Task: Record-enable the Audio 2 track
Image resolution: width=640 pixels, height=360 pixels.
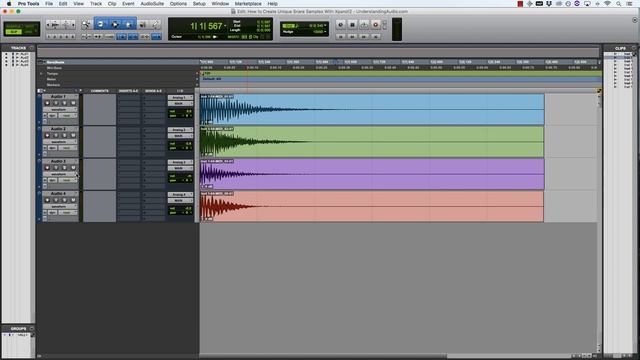Action: pos(47,135)
